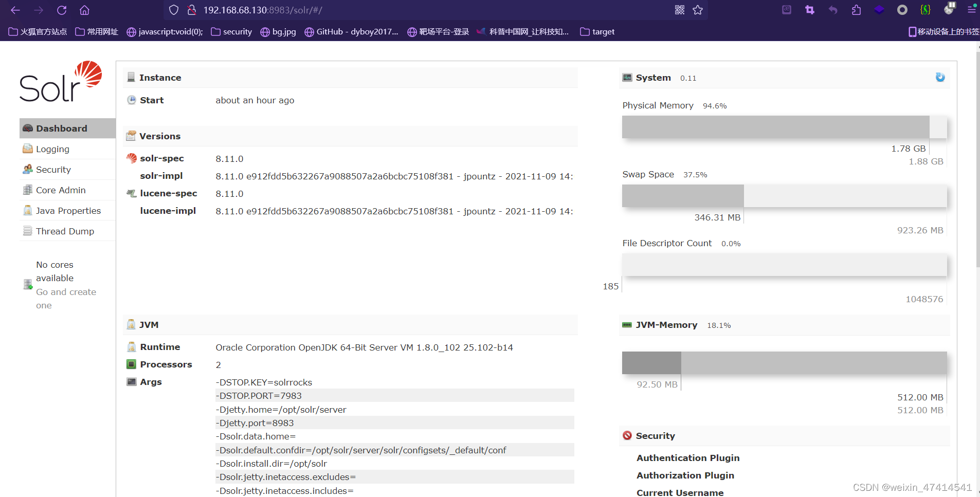This screenshot has height=497, width=980.
Task: Click the browser back arrow
Action: 15,10
